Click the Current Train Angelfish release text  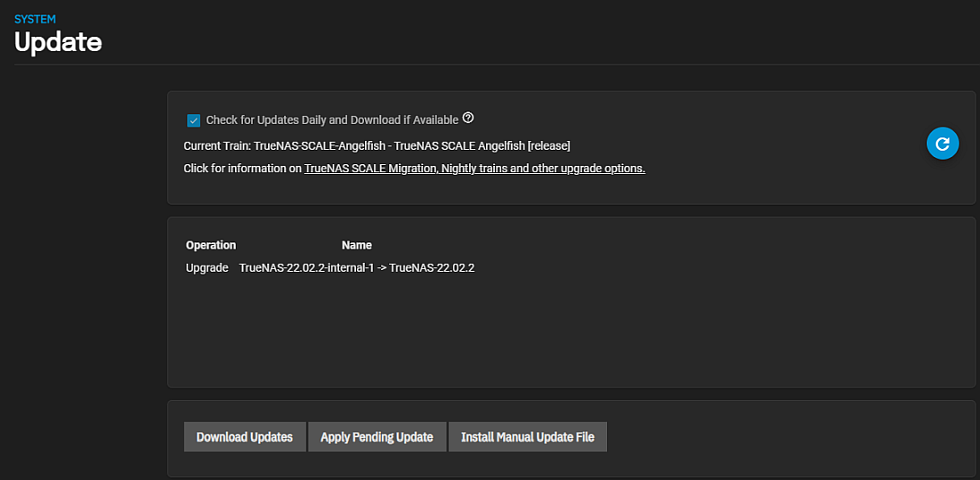pos(377,145)
